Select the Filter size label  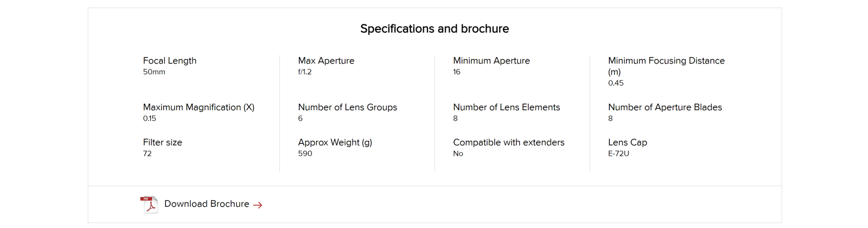click(163, 142)
